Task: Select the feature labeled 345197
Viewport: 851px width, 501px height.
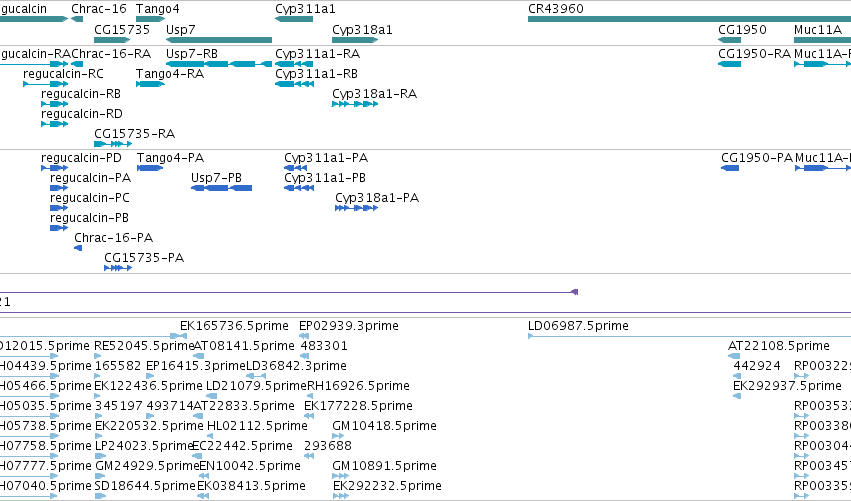Action: click(x=118, y=405)
